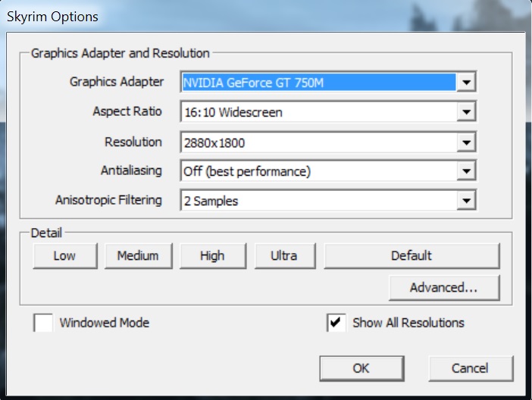Click the 16:10 Widescreen combo box field
The width and height of the screenshot is (532, 400).
coord(328,111)
